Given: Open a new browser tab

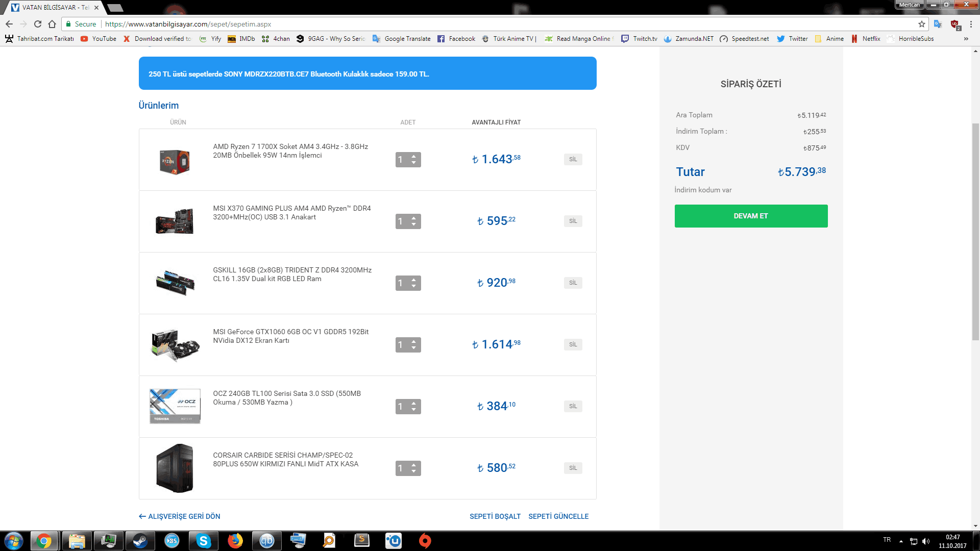Looking at the screenshot, I should [x=115, y=8].
